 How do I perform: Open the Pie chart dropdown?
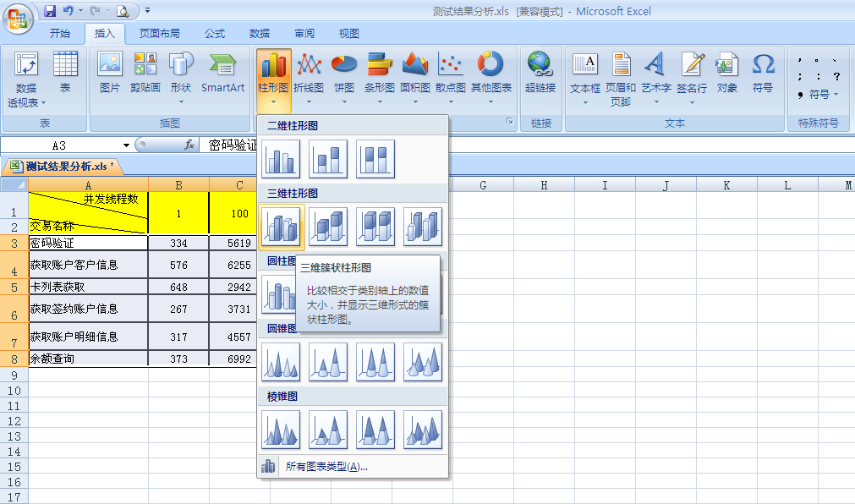click(343, 101)
